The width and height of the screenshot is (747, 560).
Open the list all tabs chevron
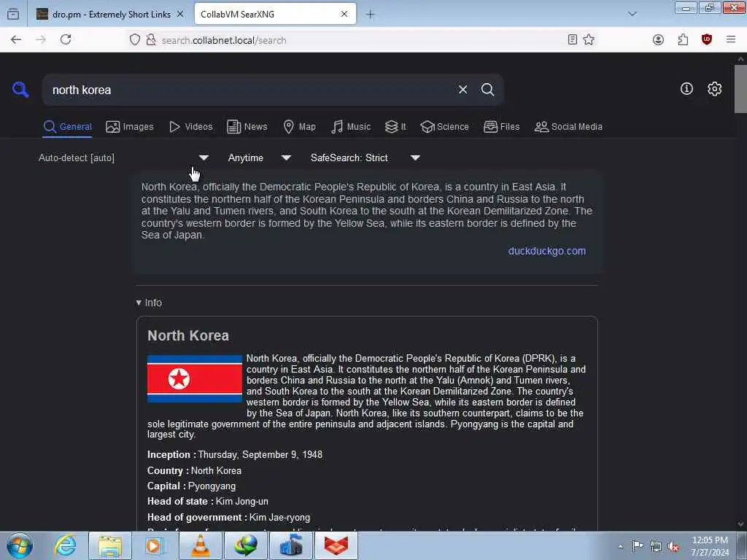pyautogui.click(x=632, y=15)
